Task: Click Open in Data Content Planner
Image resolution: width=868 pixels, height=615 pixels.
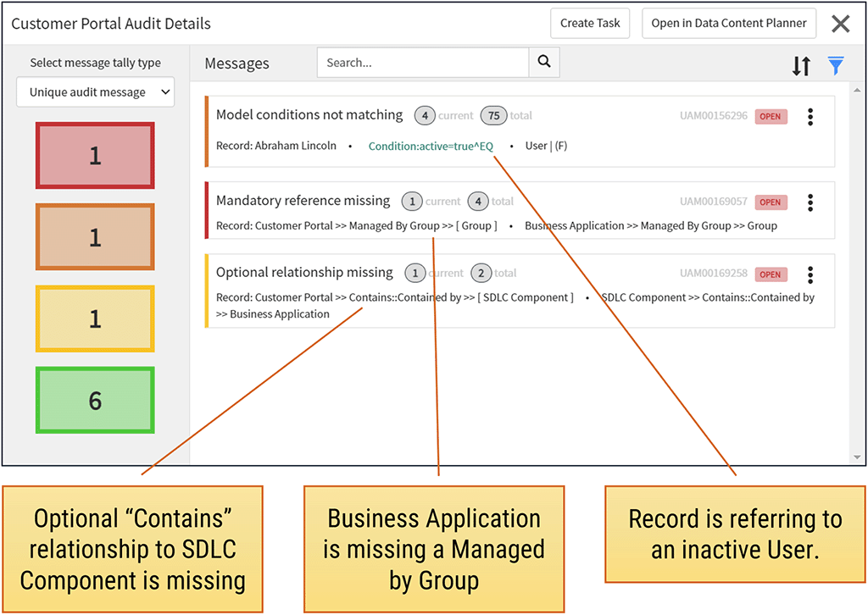Action: point(729,23)
